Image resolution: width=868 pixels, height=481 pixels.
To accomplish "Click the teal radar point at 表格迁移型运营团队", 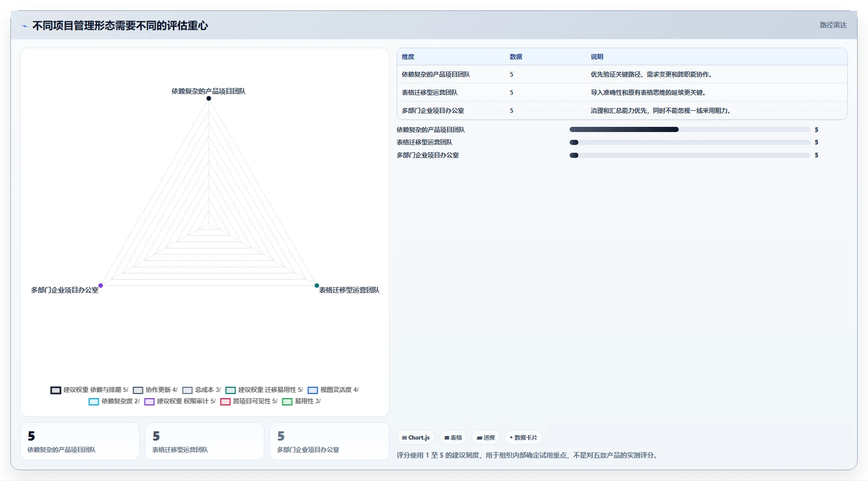I will [317, 285].
